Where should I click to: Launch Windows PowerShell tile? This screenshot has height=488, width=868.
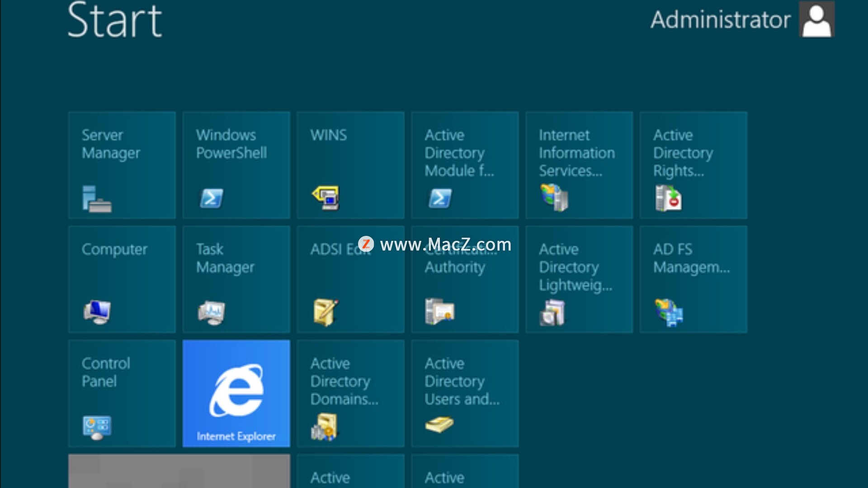(x=236, y=165)
